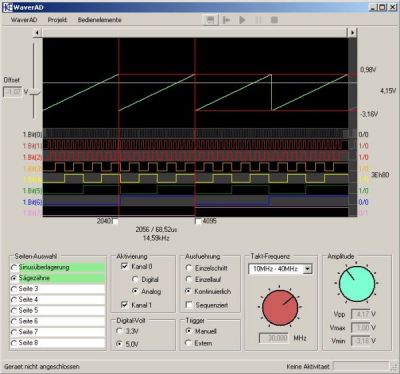Start playback with the play icon

pos(242,20)
